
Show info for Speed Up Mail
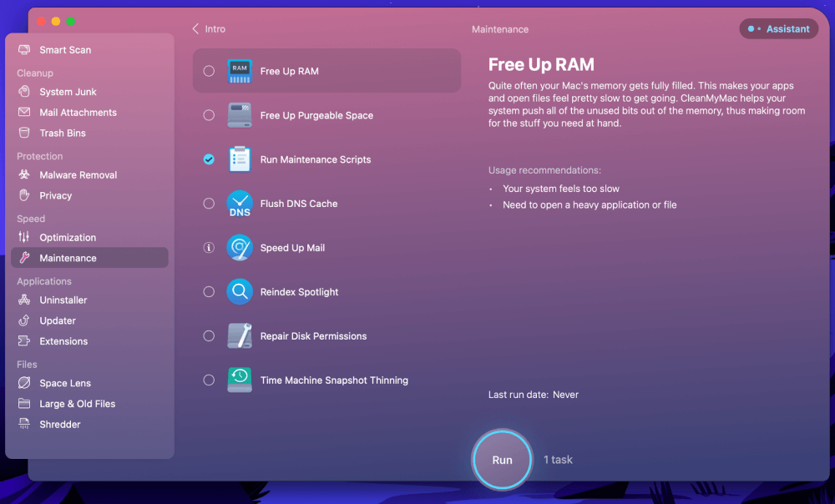[x=209, y=248]
